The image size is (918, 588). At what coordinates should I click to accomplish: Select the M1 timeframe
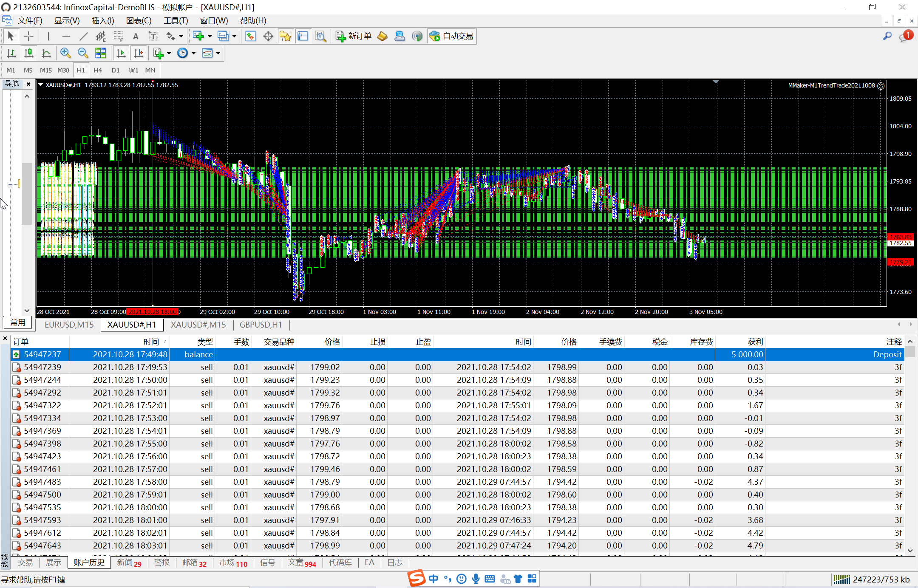click(x=11, y=70)
